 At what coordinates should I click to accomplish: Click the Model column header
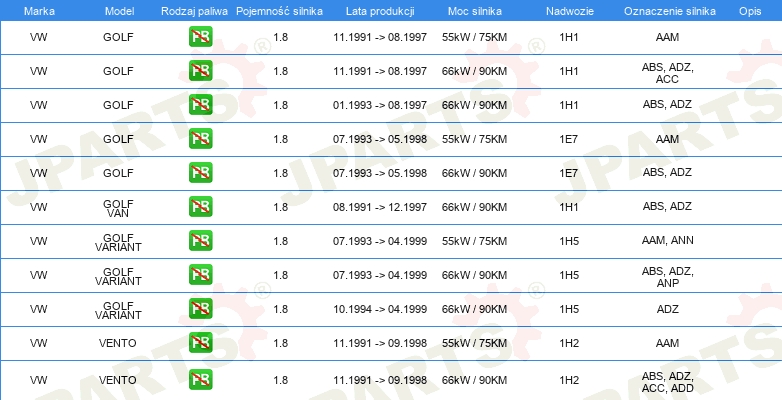click(120, 11)
